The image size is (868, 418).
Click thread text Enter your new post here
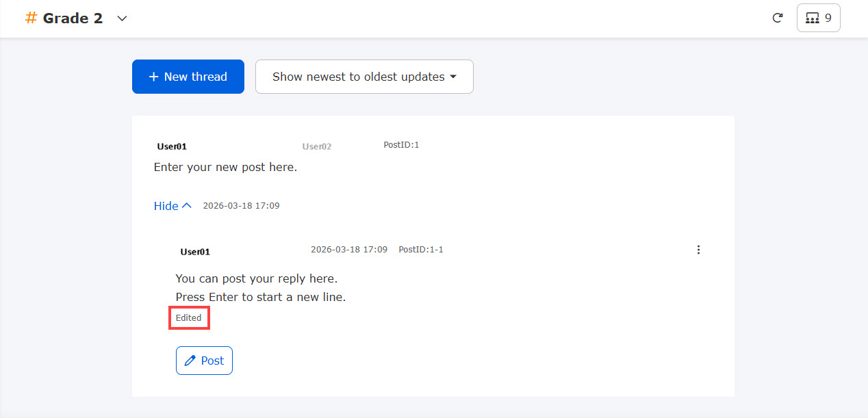(x=225, y=167)
